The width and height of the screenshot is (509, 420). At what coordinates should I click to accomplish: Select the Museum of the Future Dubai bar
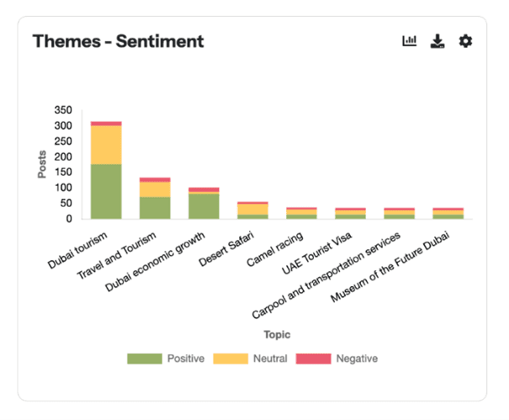(448, 213)
